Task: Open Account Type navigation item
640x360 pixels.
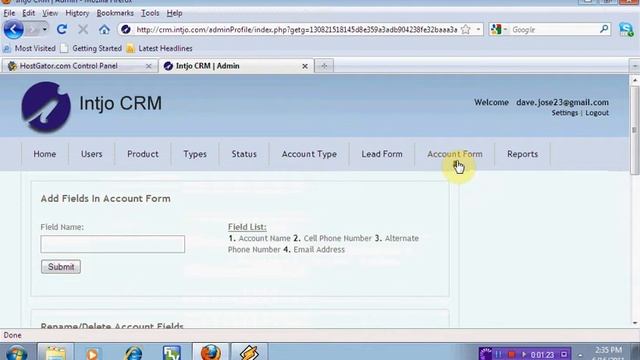Action: coord(309,154)
